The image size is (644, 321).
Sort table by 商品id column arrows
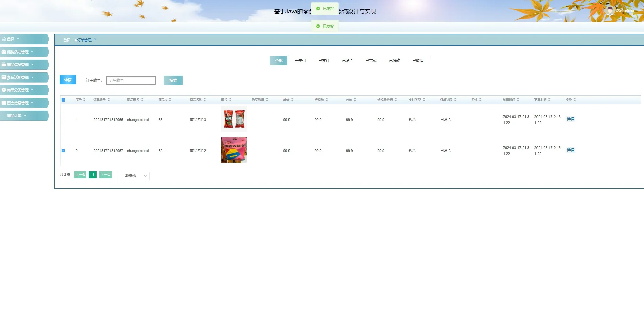coord(170,100)
